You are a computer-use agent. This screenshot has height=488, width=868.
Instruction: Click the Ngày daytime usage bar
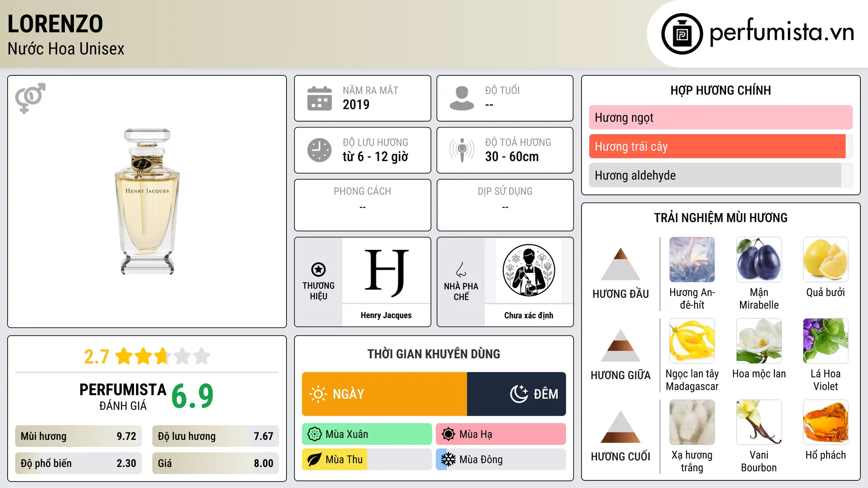point(384,394)
